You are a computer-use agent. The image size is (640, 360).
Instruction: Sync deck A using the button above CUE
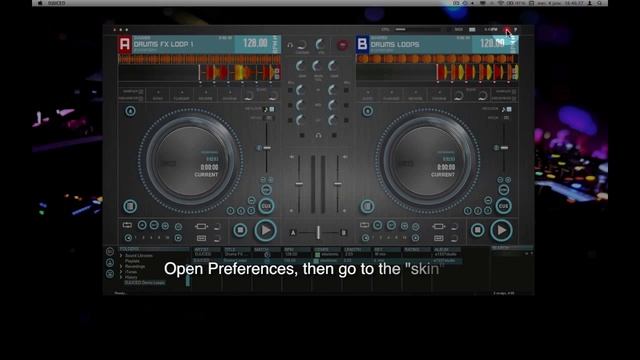(x=266, y=190)
